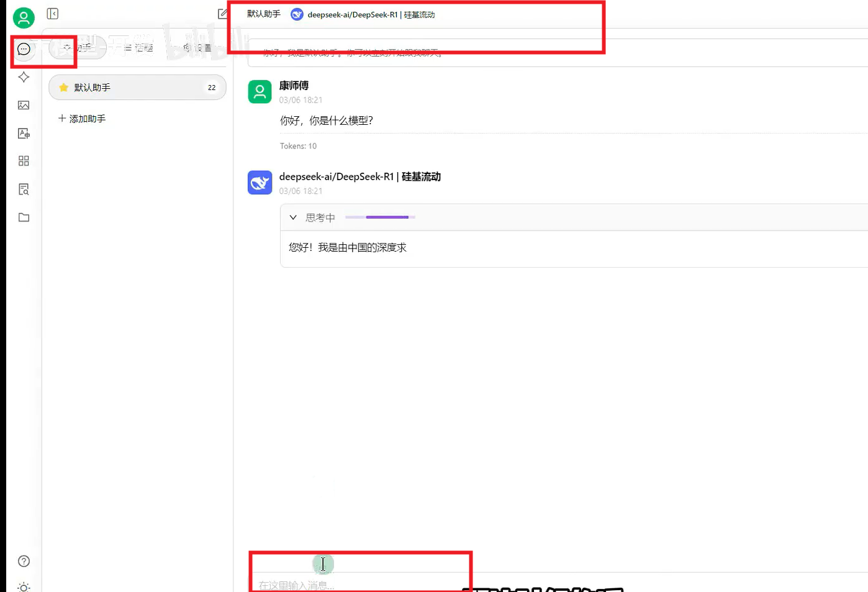Open the translate page in sidebar
Image resolution: width=868 pixels, height=592 pixels.
pos(24,133)
